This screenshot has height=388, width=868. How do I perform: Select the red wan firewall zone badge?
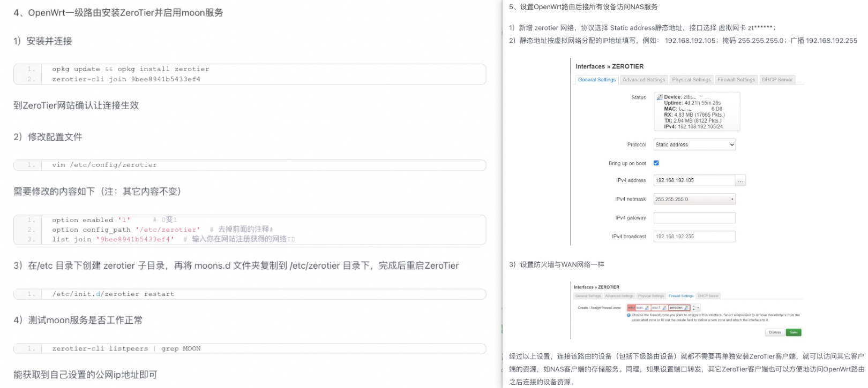point(631,308)
